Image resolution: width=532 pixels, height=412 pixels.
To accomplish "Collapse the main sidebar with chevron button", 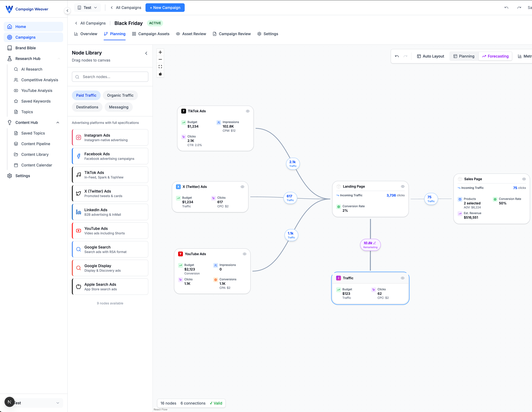I will coord(67,11).
